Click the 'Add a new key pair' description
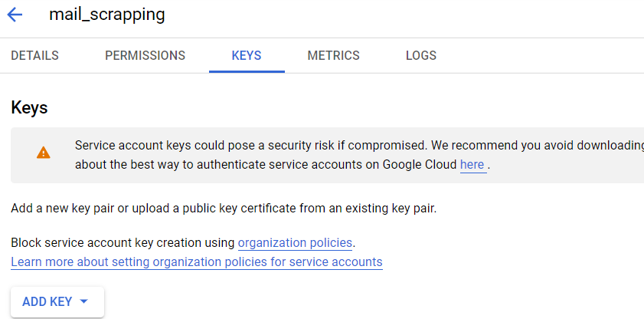The width and height of the screenshot is (644, 319). (224, 209)
